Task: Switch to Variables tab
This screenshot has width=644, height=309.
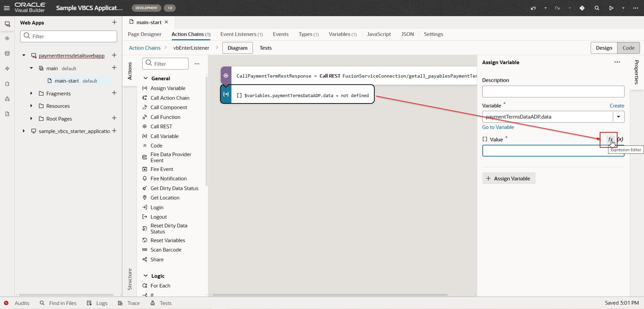Action: 342,34
